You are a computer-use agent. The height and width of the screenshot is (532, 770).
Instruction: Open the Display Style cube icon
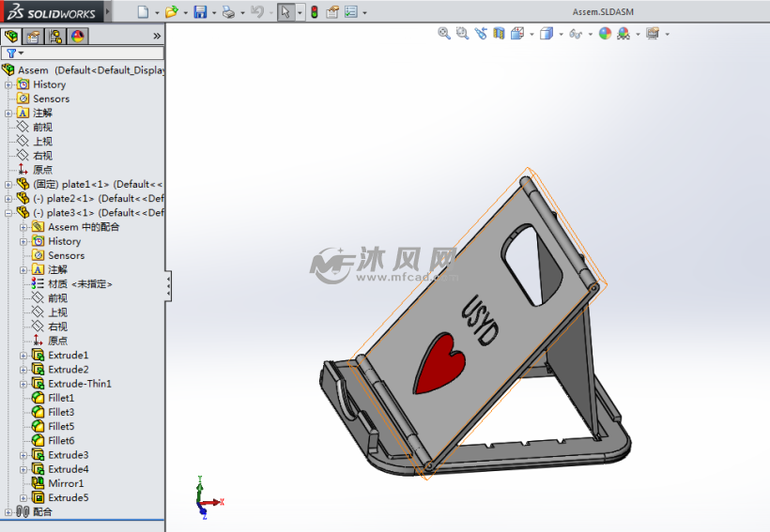[x=547, y=34]
